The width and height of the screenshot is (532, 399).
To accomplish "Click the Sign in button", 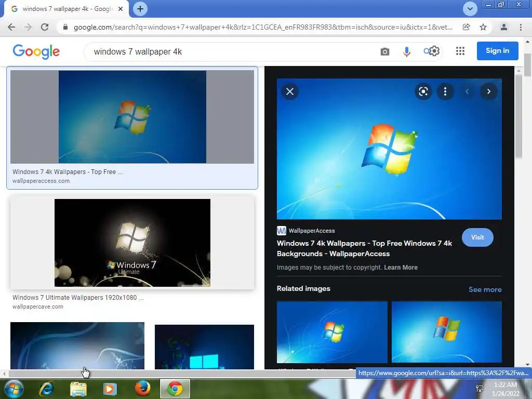I will click(x=497, y=51).
